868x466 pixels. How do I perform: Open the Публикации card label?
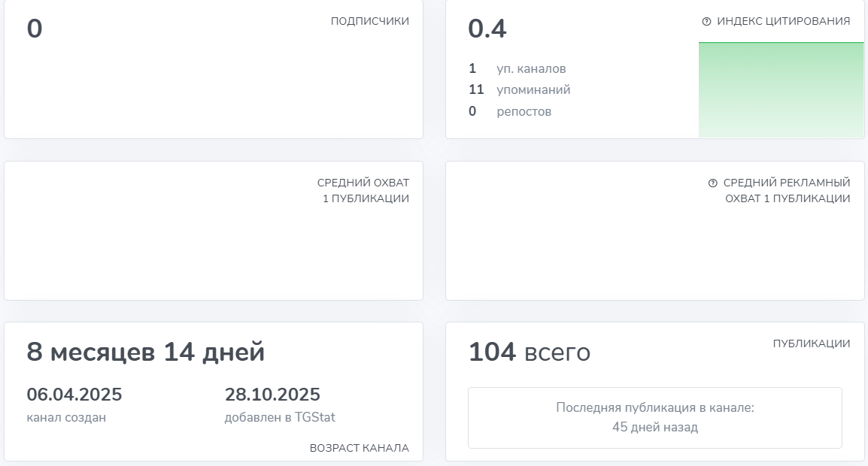(812, 343)
